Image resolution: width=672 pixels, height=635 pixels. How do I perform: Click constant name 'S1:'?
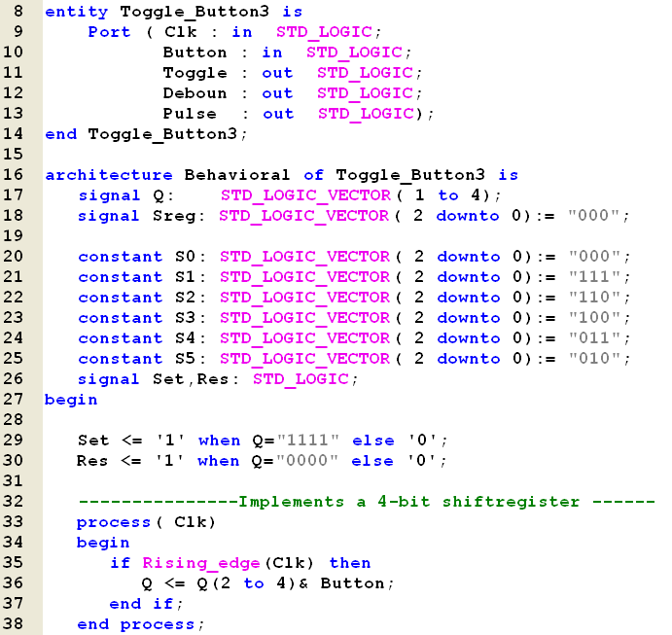(x=191, y=277)
